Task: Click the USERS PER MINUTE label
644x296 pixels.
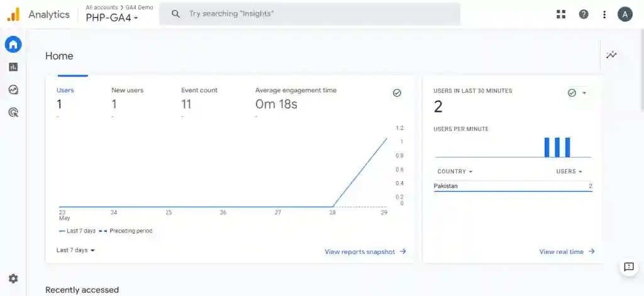Action: coord(461,129)
